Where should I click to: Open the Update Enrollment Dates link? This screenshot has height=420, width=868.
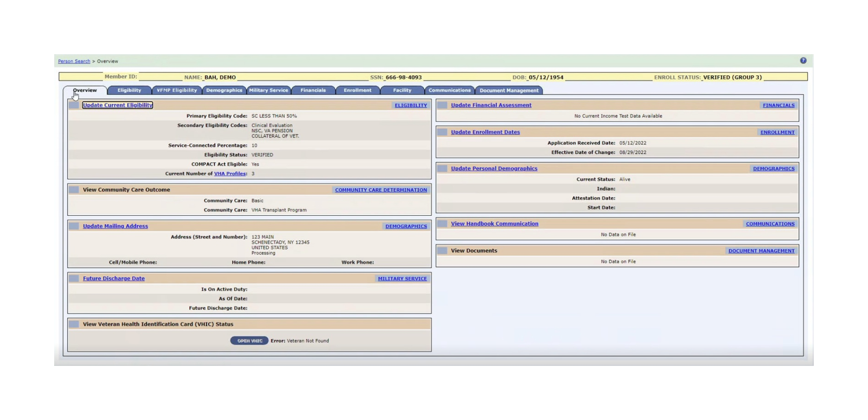pyautogui.click(x=485, y=132)
